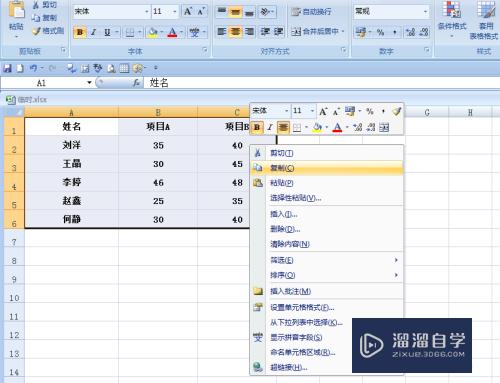Click Insert Function fx button
This screenshot has height=383, width=500.
click(x=136, y=83)
